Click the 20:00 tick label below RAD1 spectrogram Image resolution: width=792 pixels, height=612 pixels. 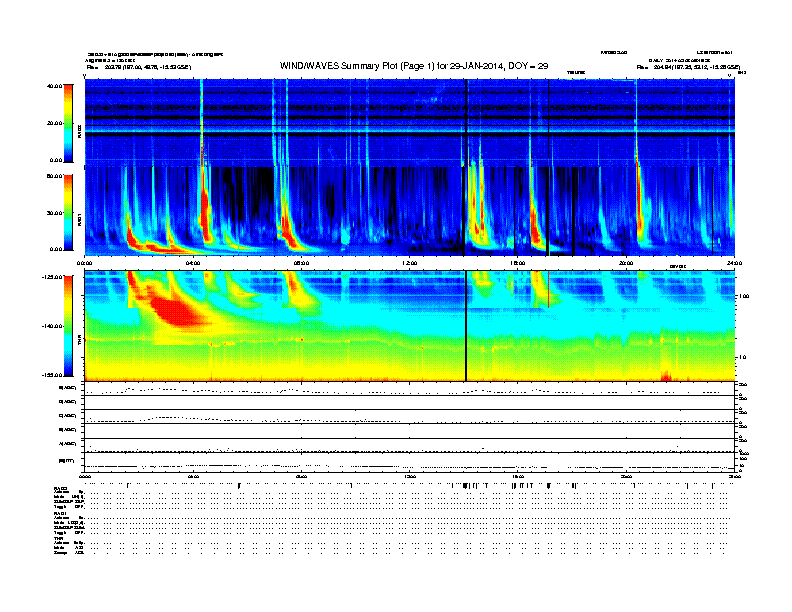tap(626, 263)
